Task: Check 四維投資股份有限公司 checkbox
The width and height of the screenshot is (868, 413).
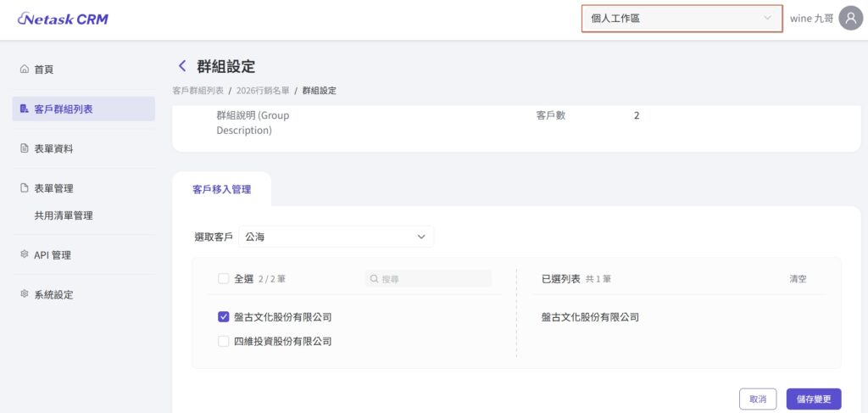Action: (x=224, y=342)
